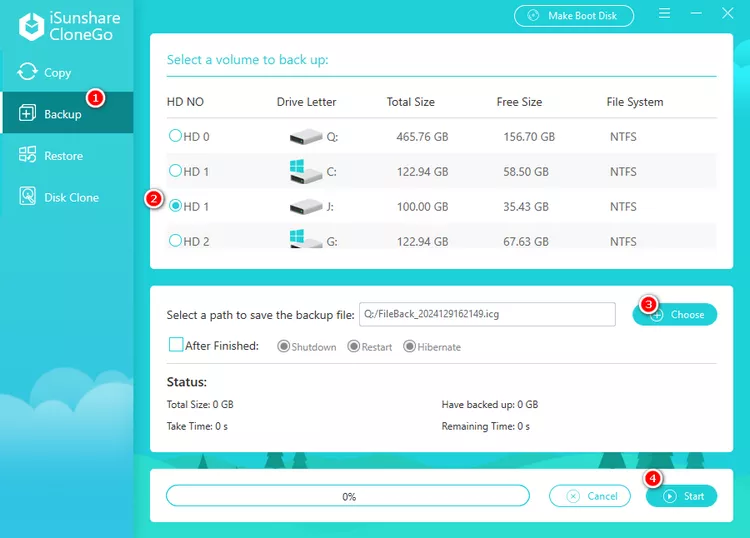Click the Cancel button
This screenshot has height=538, width=750.
point(589,496)
